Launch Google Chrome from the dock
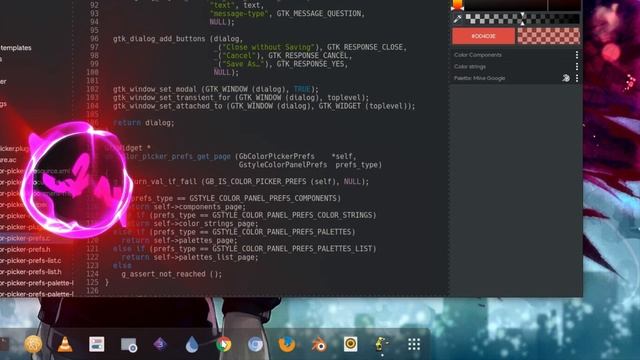Screen dimensions: 640x360 (223, 344)
